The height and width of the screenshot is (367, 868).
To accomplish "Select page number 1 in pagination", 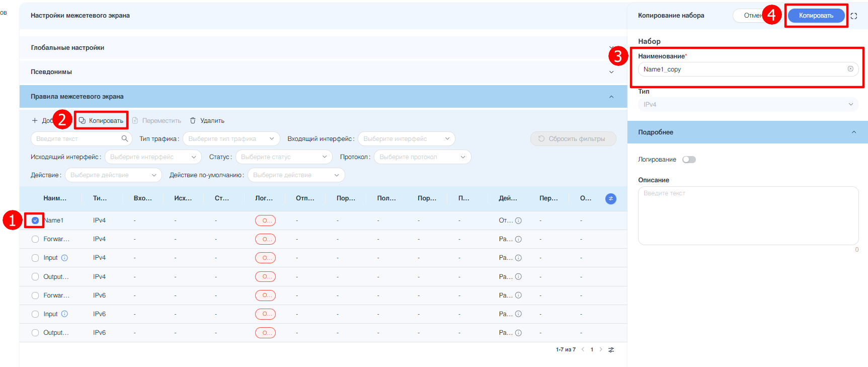I will pos(592,349).
